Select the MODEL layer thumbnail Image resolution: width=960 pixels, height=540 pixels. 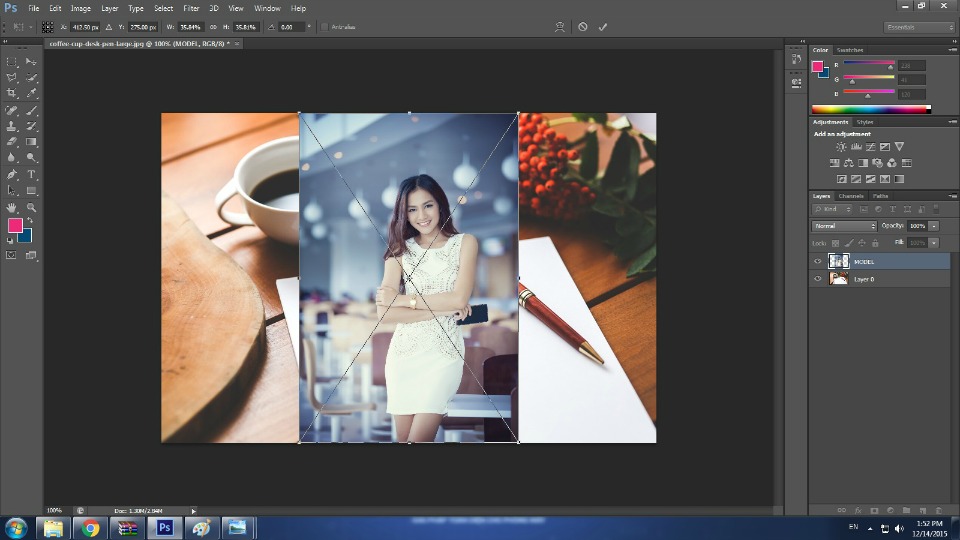pyautogui.click(x=839, y=261)
